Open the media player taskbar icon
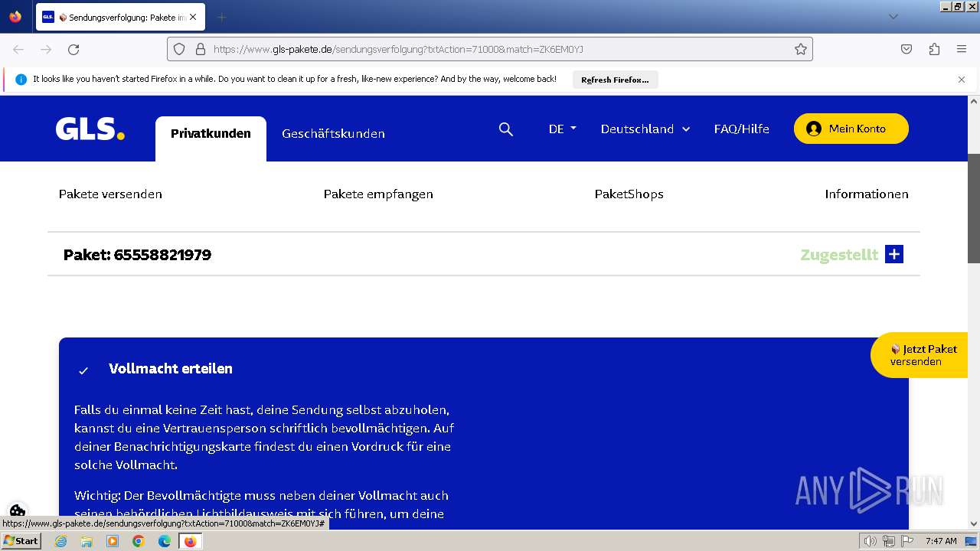980x551 pixels. pyautogui.click(x=113, y=541)
